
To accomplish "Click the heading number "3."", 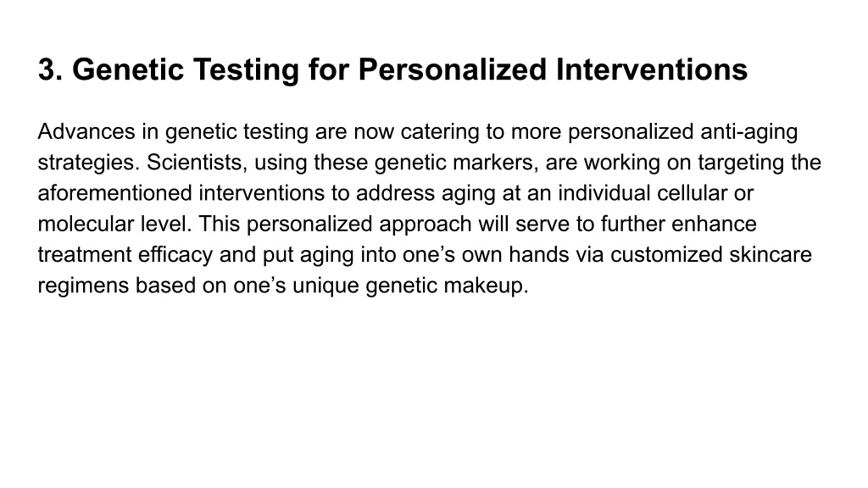I will coord(50,69).
